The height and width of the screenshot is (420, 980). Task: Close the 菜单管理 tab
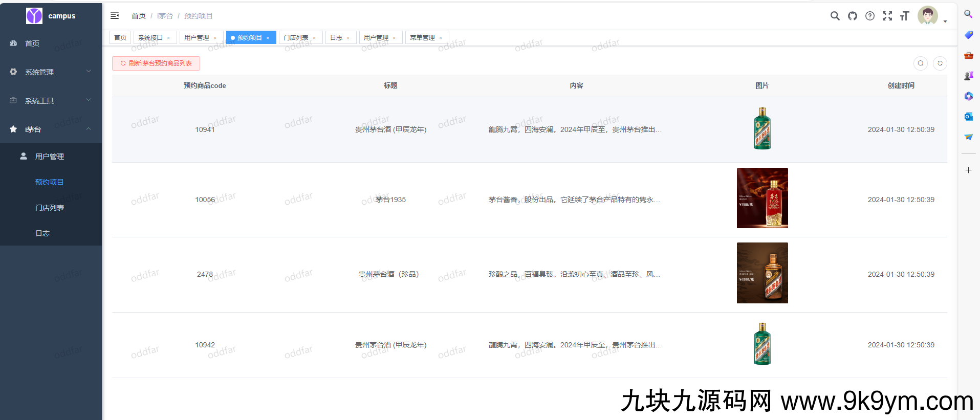click(x=441, y=38)
